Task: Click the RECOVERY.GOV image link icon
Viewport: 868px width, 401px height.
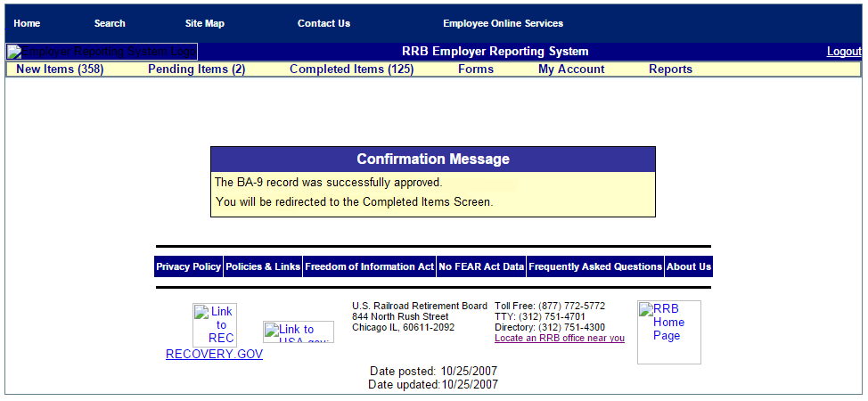Action: (215, 325)
